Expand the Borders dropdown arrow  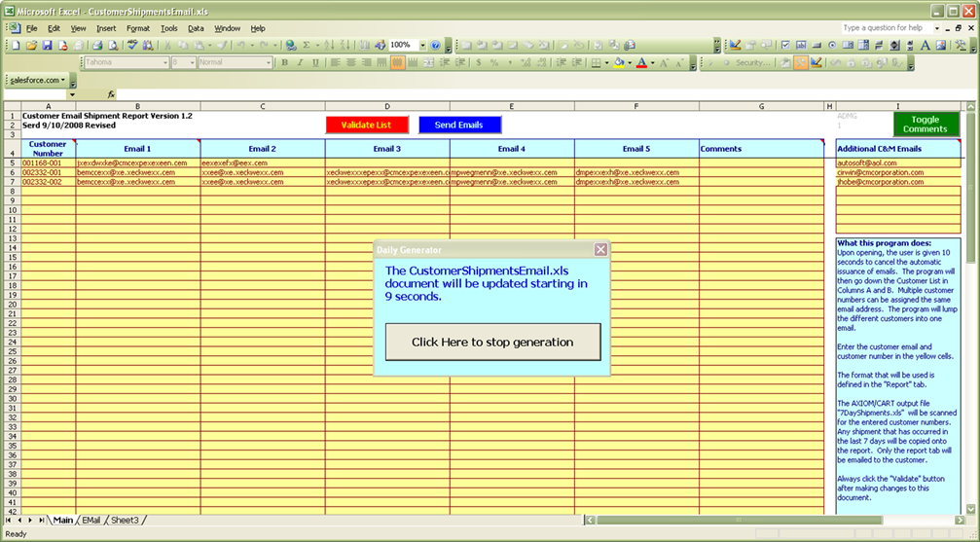click(x=607, y=62)
